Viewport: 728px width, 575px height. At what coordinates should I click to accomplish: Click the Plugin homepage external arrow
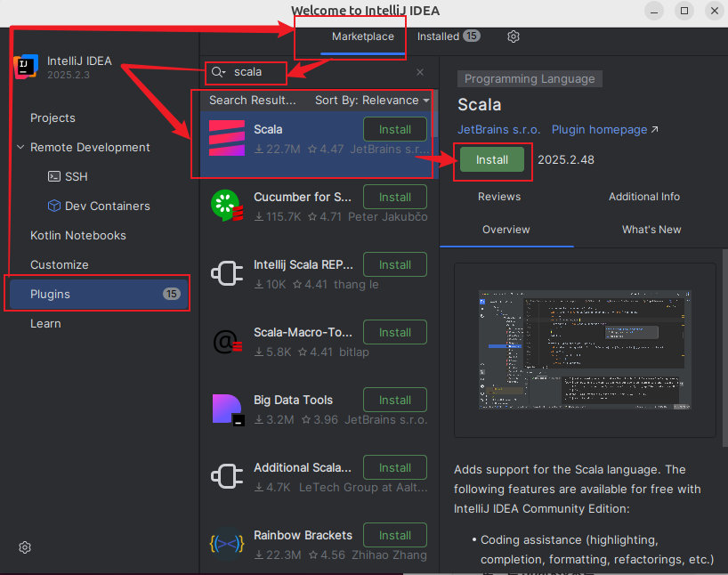pyautogui.click(x=654, y=130)
